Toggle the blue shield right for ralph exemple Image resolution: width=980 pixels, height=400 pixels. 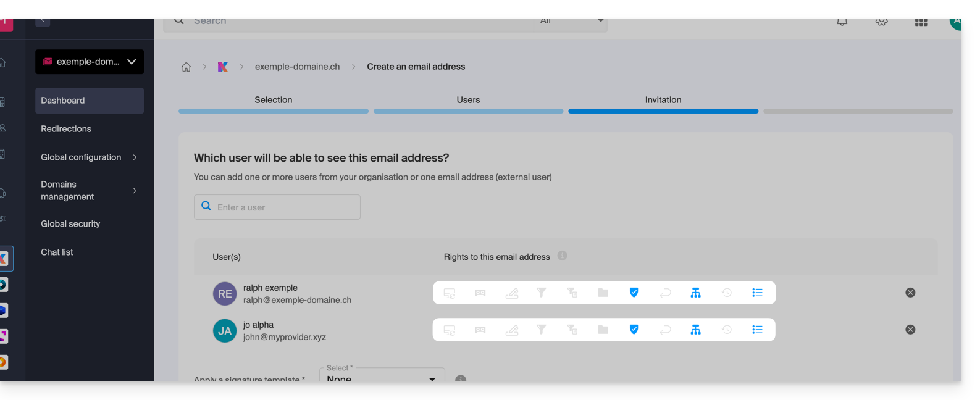tap(634, 293)
